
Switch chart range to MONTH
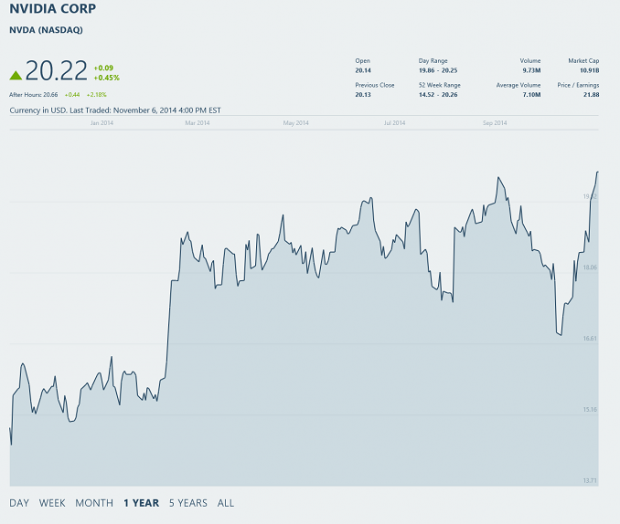click(95, 503)
